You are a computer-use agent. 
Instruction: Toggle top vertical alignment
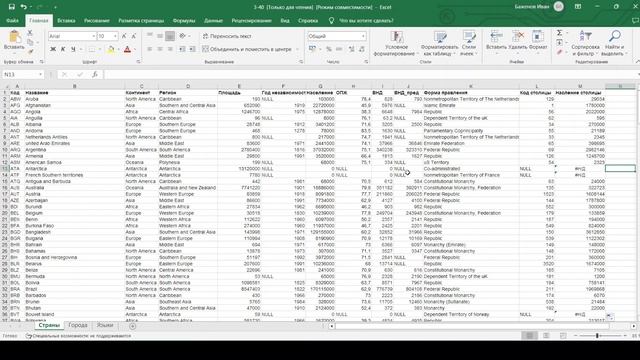coord(150,36)
